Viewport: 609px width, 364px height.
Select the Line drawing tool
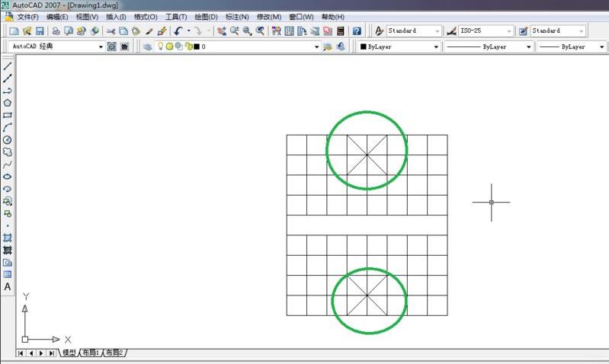coord(8,66)
